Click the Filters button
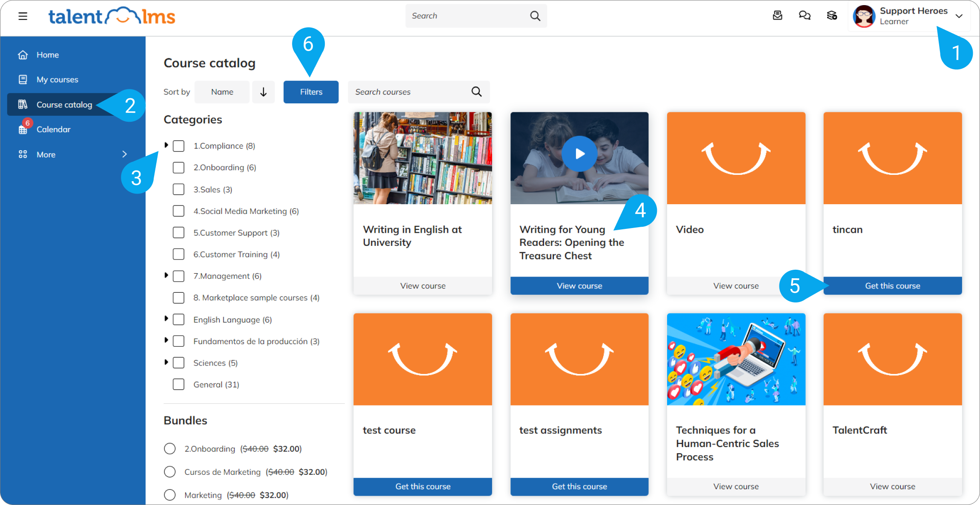The height and width of the screenshot is (505, 980). pos(311,92)
